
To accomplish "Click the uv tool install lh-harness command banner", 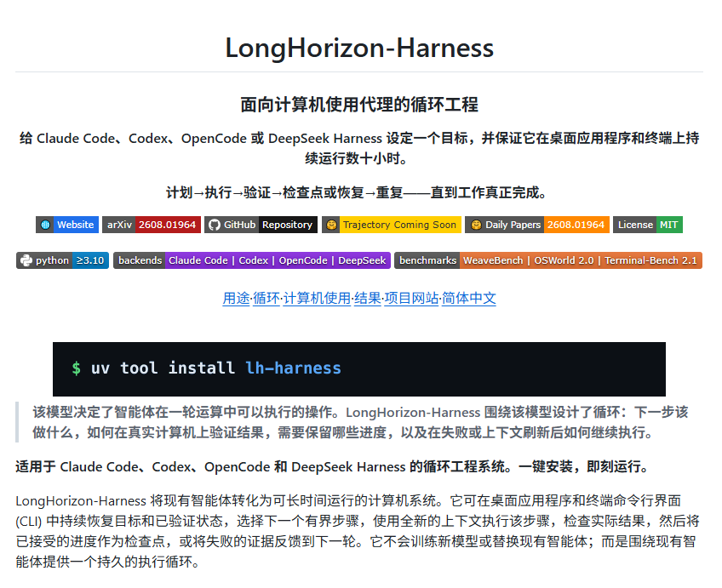I will coord(359,369).
